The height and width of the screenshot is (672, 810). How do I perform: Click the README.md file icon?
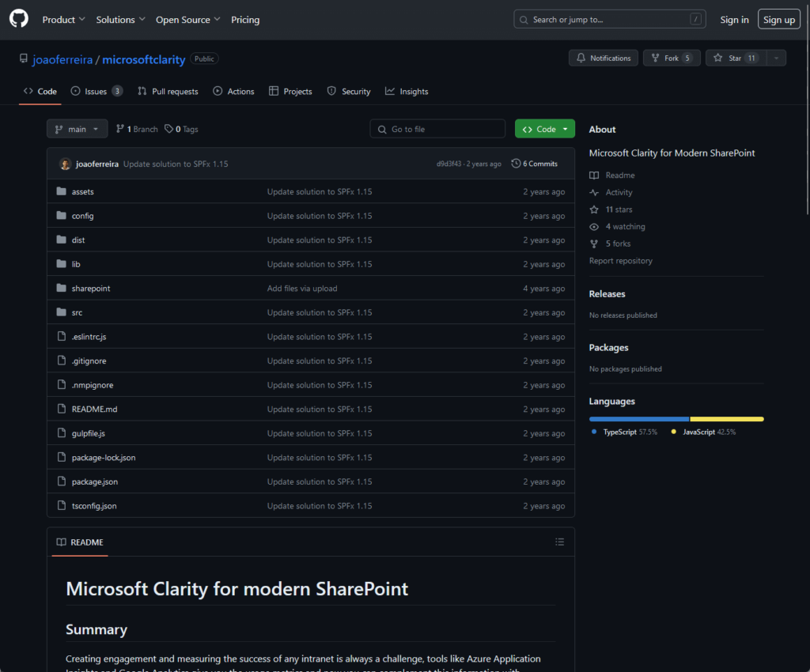click(x=62, y=409)
